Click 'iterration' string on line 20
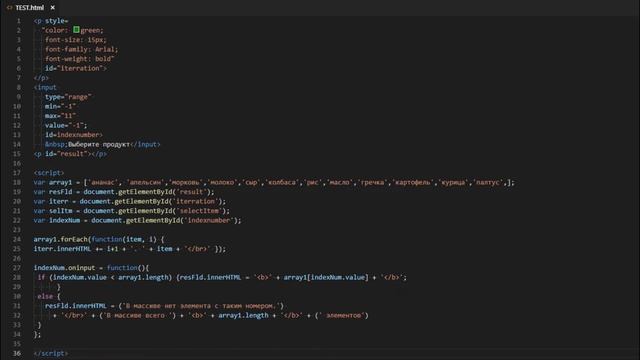Image resolution: width=640 pixels, height=360 pixels. click(x=196, y=202)
